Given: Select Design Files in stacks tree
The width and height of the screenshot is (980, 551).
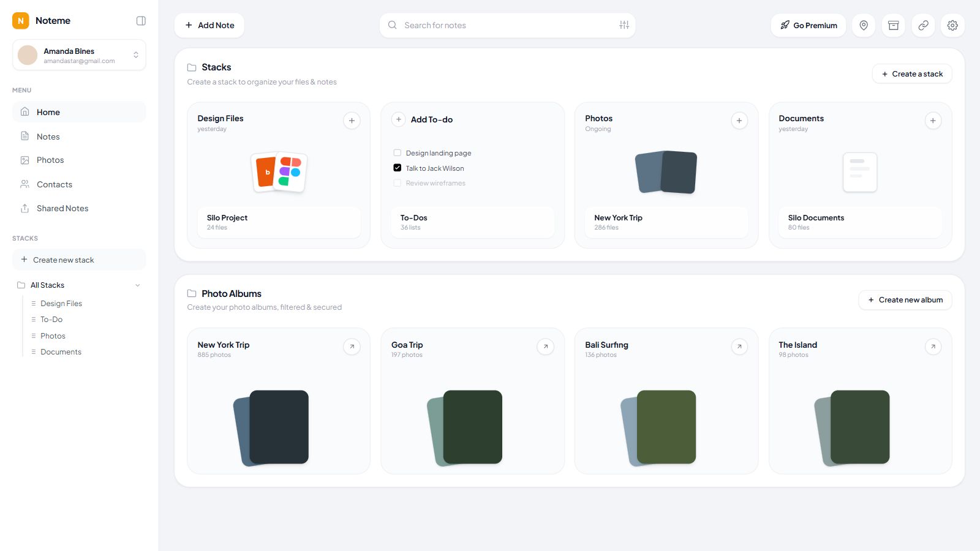Looking at the screenshot, I should point(61,304).
